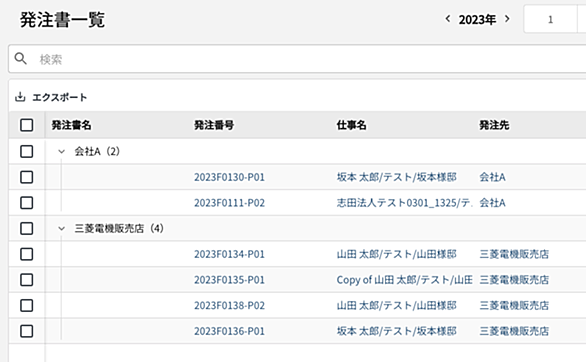Check the 2023F0135-P01 row checkbox
Image resolution: width=586 pixels, height=362 pixels.
pyautogui.click(x=27, y=280)
